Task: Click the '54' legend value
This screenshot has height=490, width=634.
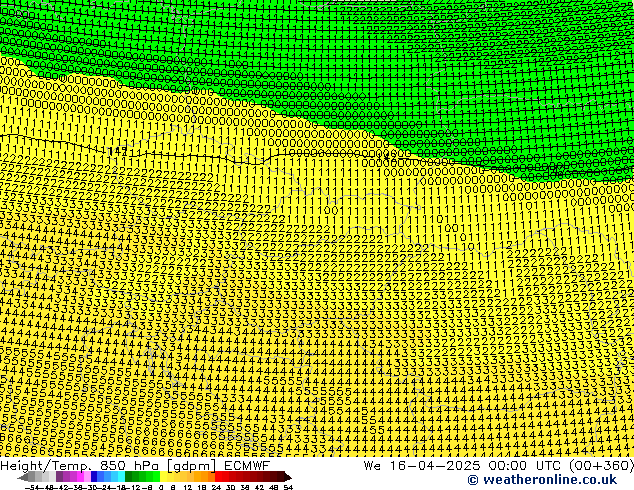Action: coord(288,487)
